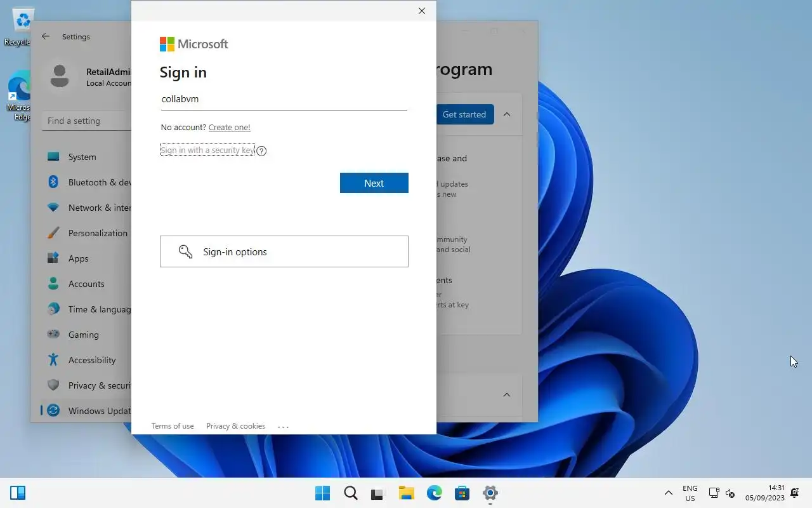Click the Accessibility figure icon in sidebar
The width and height of the screenshot is (812, 508).
(x=53, y=360)
